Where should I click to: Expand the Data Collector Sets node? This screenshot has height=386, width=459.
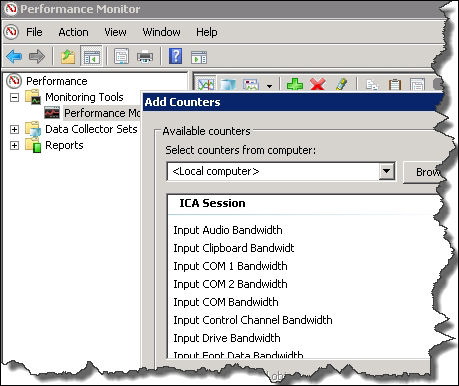14,129
